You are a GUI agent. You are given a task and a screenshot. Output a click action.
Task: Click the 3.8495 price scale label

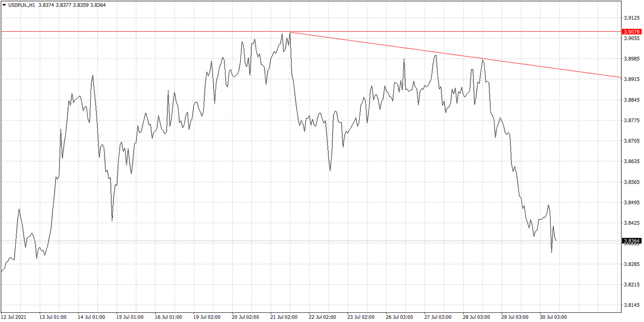(631, 203)
